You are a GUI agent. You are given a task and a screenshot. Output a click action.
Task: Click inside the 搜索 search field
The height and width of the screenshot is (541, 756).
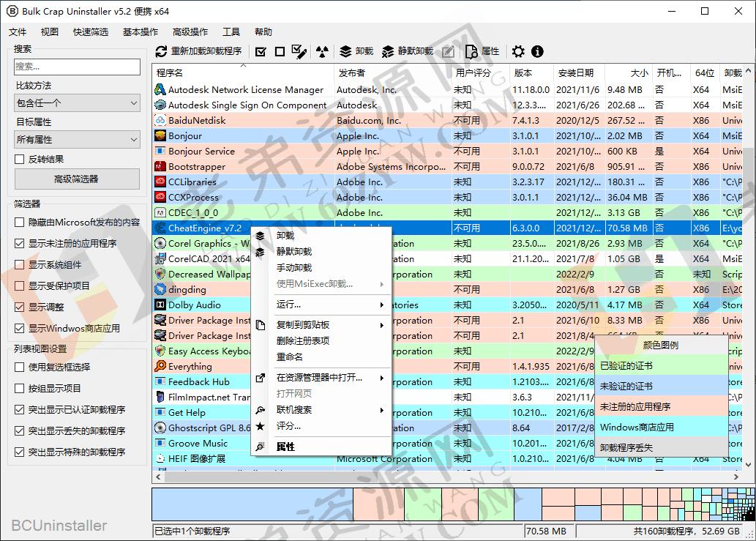(76, 67)
